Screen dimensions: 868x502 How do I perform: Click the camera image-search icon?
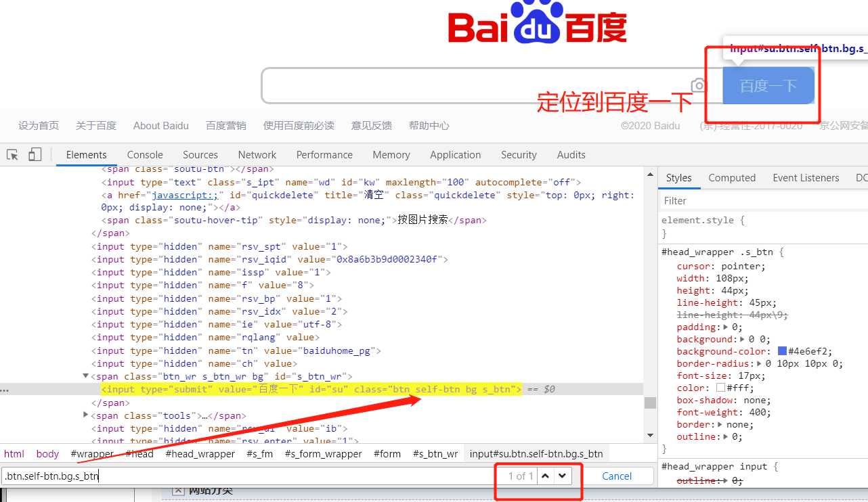pos(699,85)
